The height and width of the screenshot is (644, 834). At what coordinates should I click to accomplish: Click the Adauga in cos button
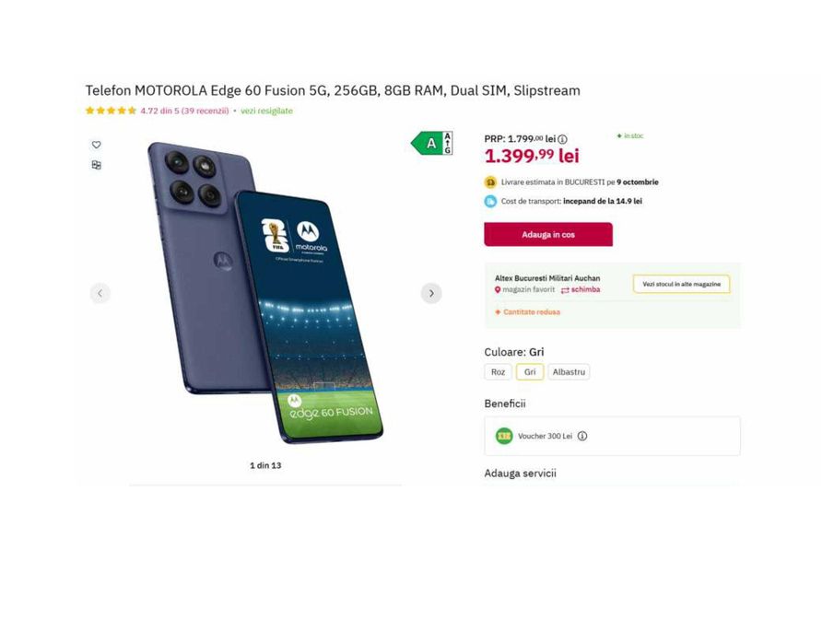548,234
